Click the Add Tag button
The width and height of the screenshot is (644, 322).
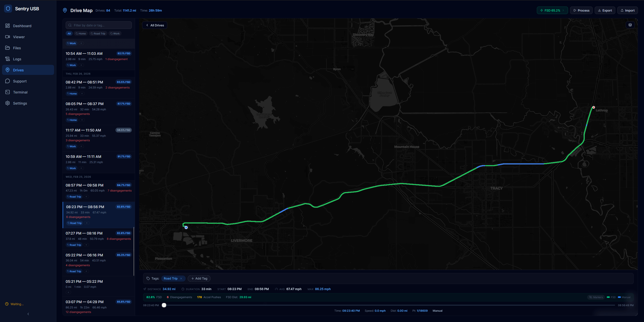pos(199,279)
